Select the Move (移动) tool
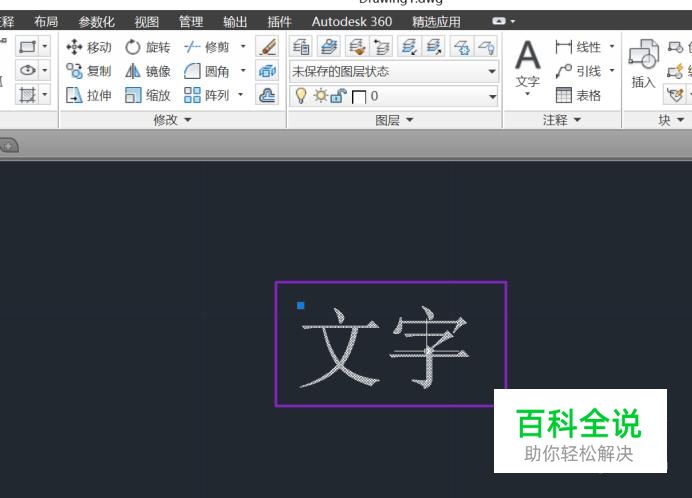The width and height of the screenshot is (692, 498). point(89,47)
